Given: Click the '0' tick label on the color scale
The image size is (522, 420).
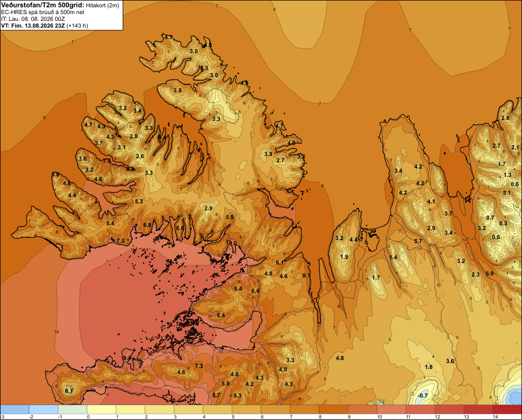Looking at the screenshot, I should (88, 417).
